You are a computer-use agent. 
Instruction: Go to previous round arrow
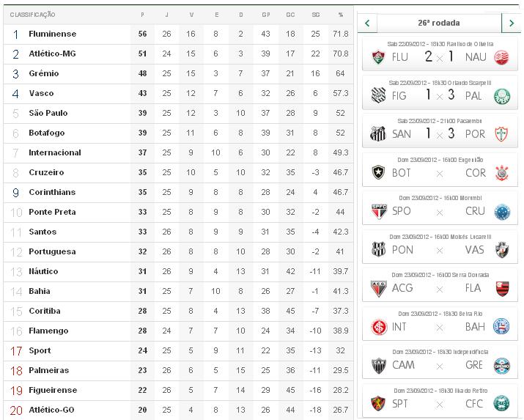367,23
